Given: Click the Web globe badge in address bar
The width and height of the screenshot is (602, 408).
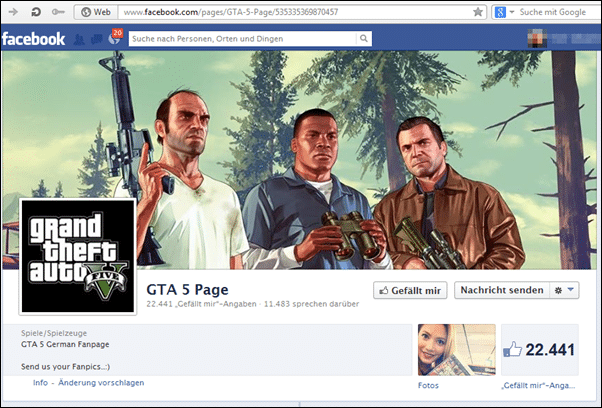Looking at the screenshot, I should click(x=96, y=12).
